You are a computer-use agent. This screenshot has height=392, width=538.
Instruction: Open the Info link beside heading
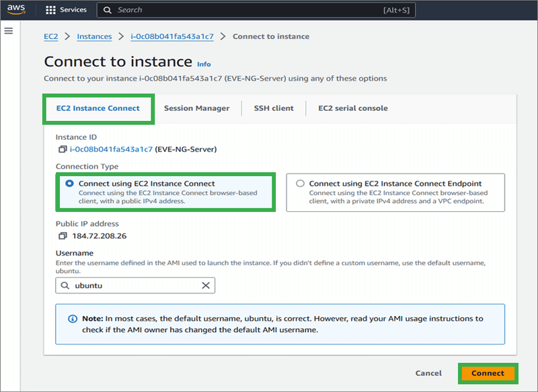click(x=204, y=64)
